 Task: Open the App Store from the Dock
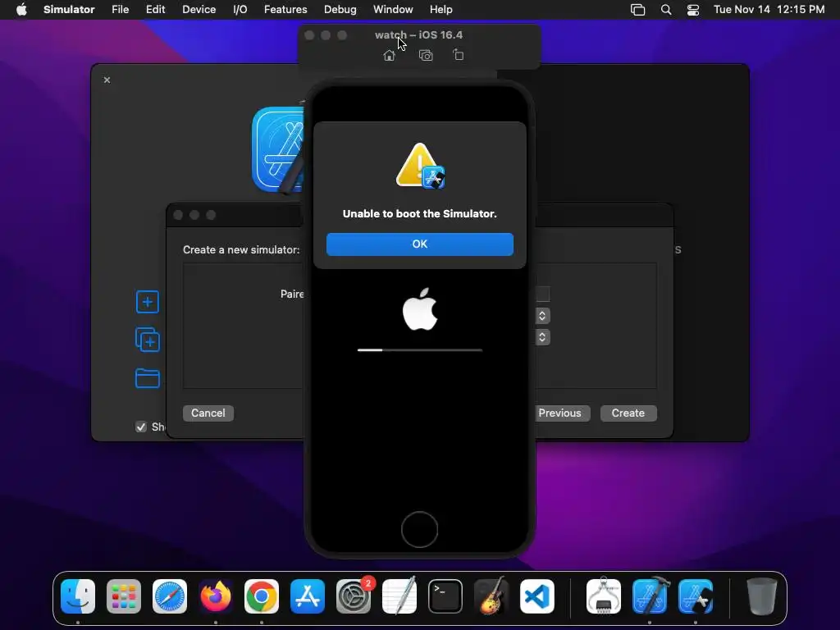308,596
